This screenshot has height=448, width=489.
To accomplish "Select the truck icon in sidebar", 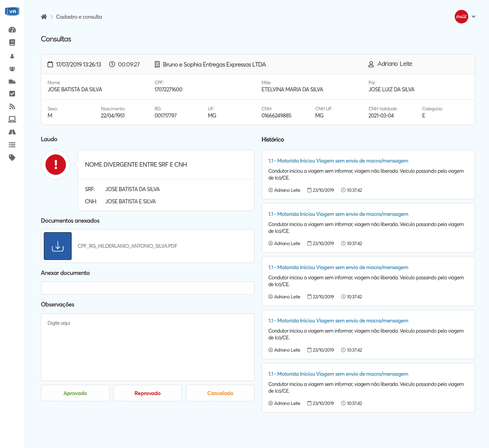I will (12, 81).
